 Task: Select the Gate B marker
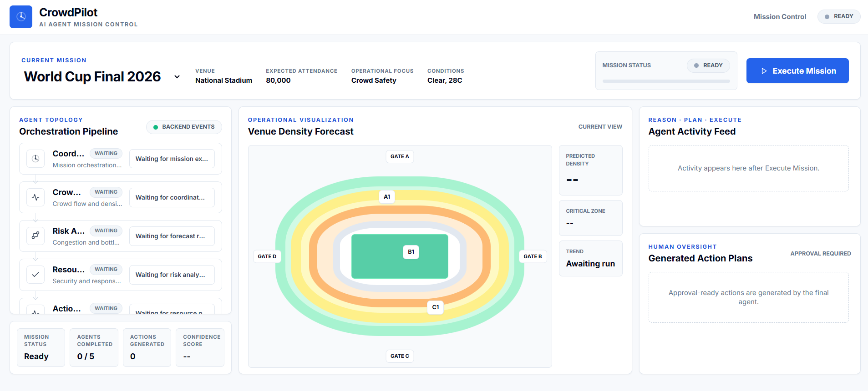click(x=533, y=256)
